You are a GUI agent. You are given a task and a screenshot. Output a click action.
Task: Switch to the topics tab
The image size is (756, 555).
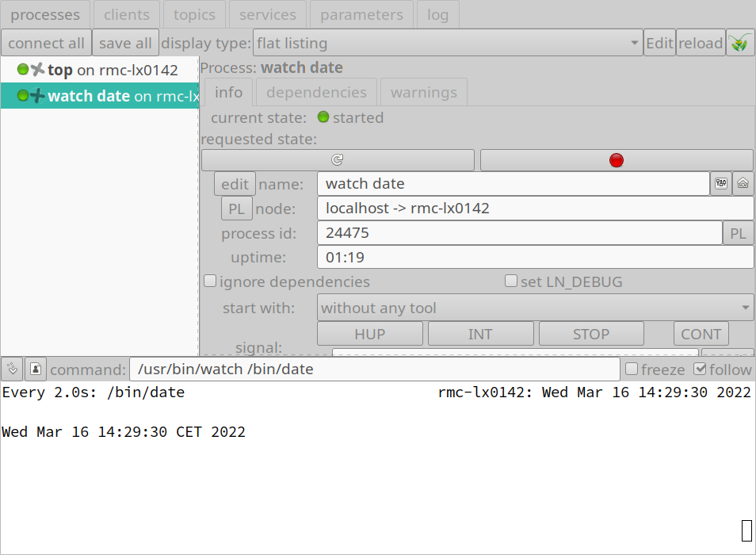tap(194, 14)
